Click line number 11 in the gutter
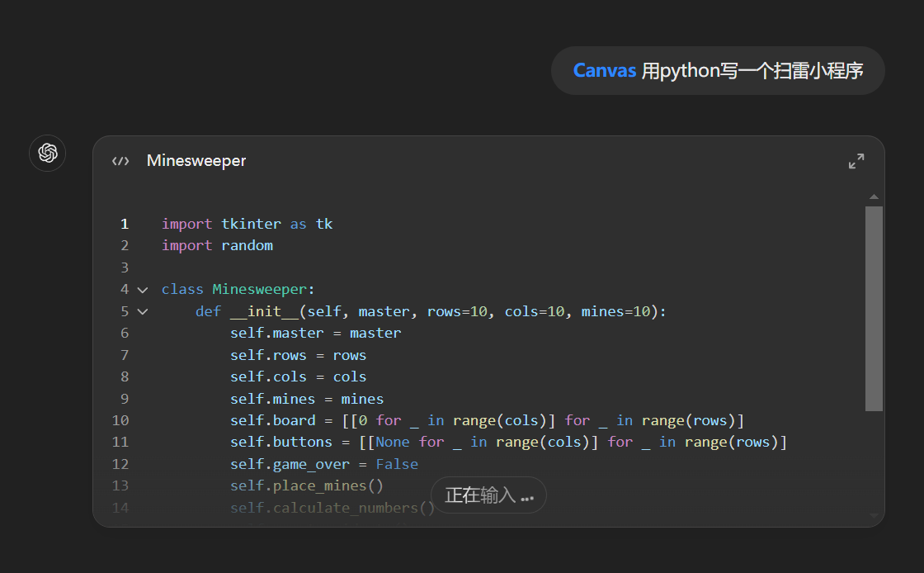Screen dimensions: 924x573 point(120,442)
